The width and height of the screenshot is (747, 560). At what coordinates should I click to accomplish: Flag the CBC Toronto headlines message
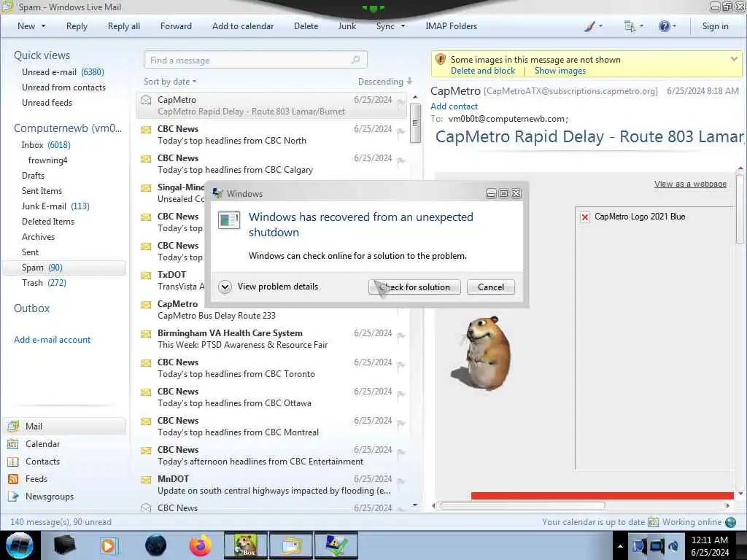point(400,365)
